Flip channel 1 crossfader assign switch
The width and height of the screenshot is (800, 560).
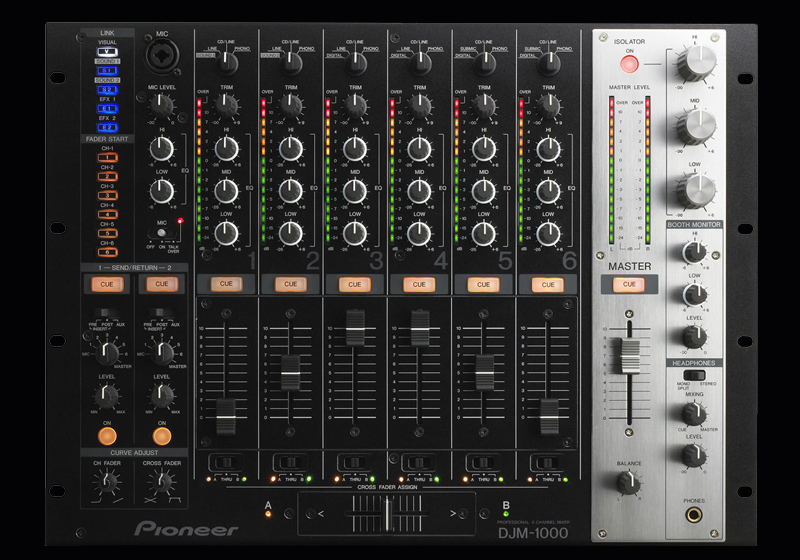[x=226, y=463]
